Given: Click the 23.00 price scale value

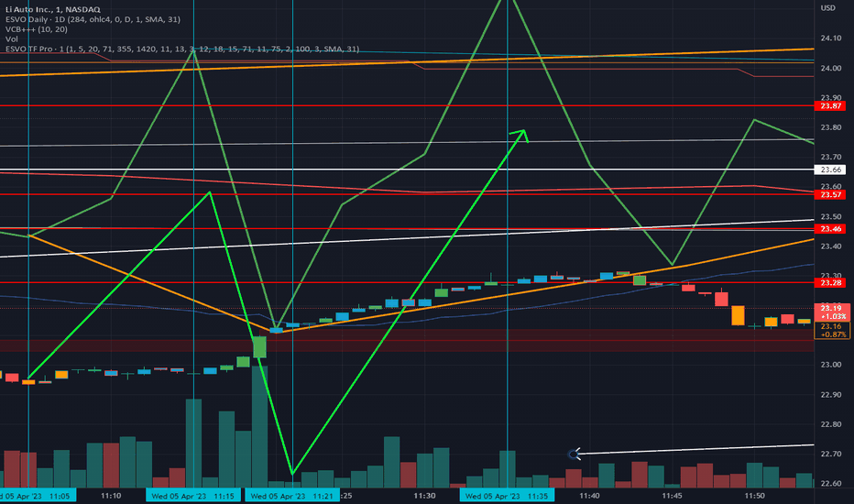Looking at the screenshot, I should click(830, 365).
